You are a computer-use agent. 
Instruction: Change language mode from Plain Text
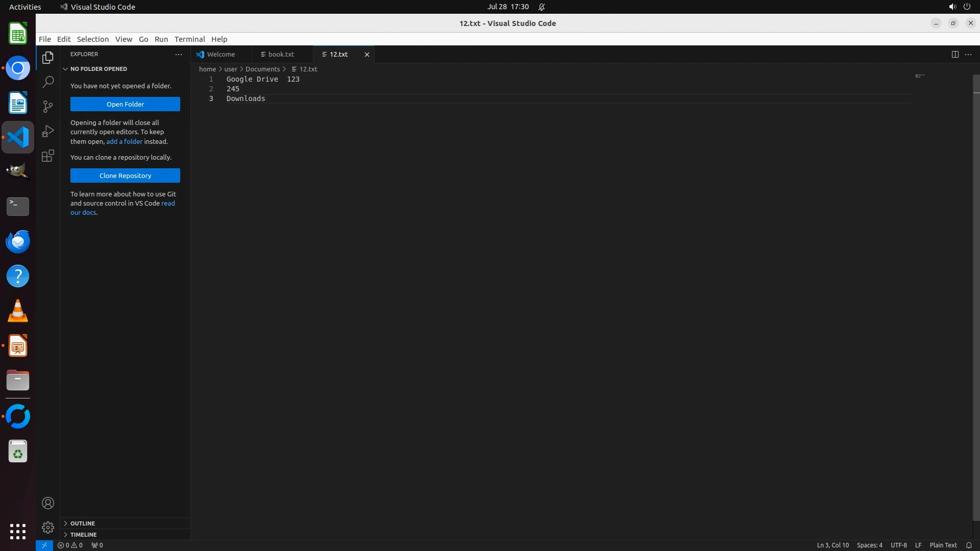click(x=943, y=545)
